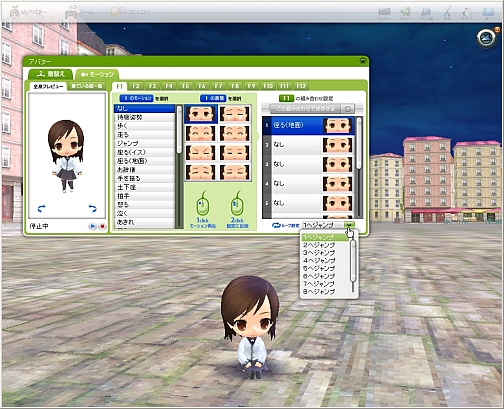
Task: Switch to the 着替え tab
Action: coord(51,74)
